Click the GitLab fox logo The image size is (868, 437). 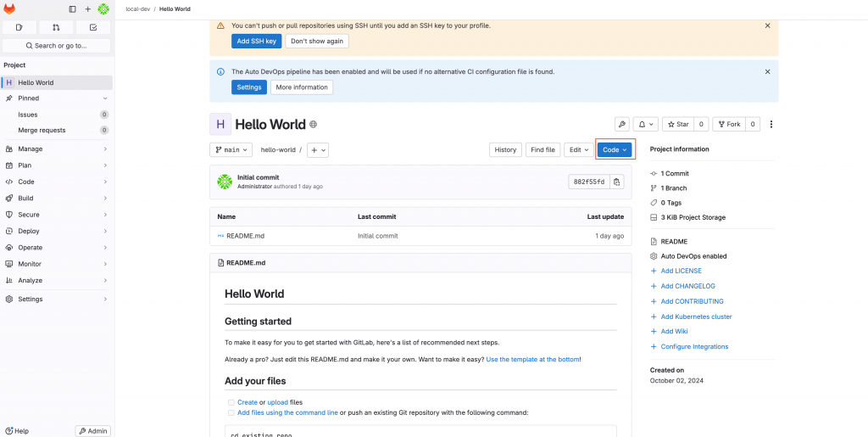pyautogui.click(x=9, y=8)
